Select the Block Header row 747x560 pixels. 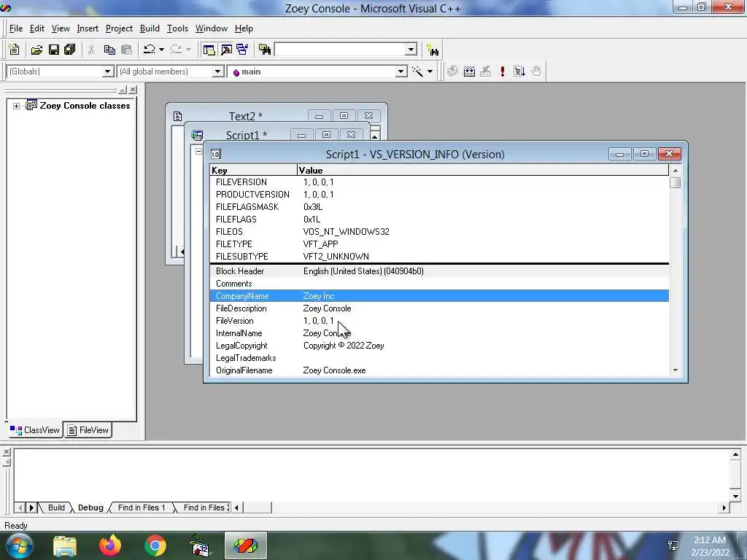click(439, 271)
